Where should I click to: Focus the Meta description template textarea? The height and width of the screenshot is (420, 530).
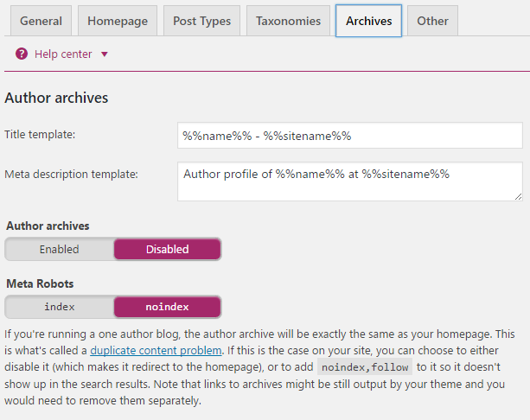349,181
